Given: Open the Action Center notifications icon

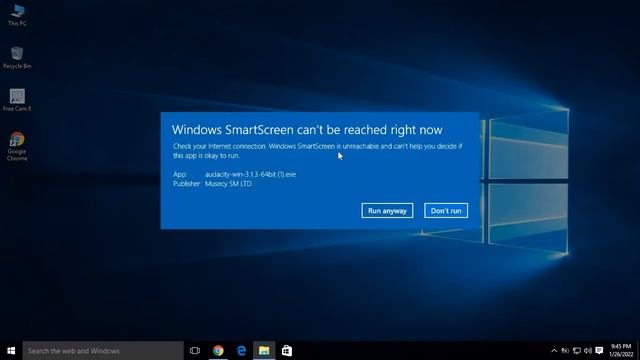Looking at the screenshot, I should [x=599, y=351].
